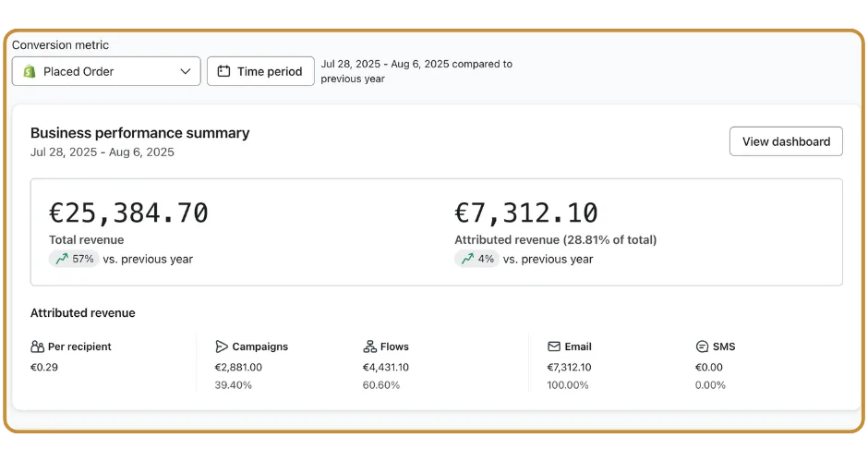Select the €25,384.70 total revenue figure

[x=128, y=213]
